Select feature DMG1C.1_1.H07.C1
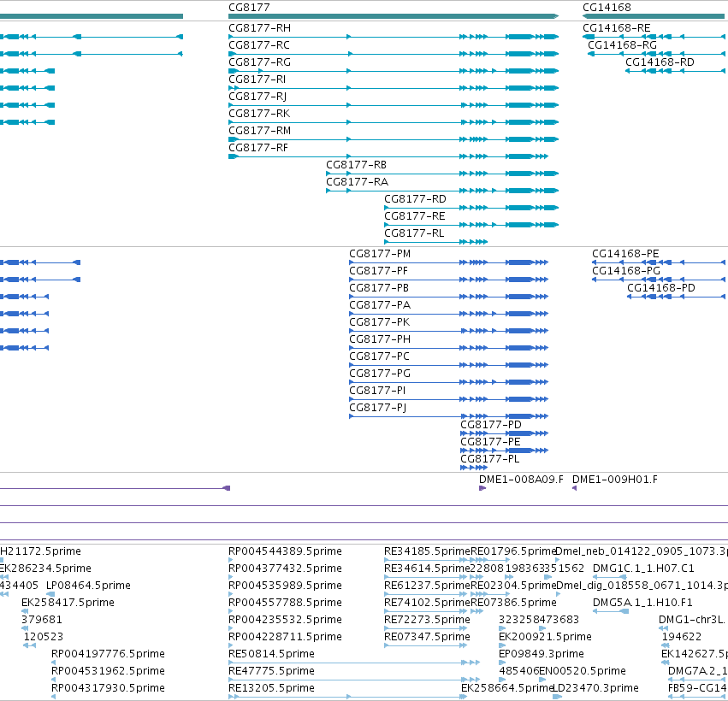Viewport: 728px width, 701px height. [x=643, y=568]
